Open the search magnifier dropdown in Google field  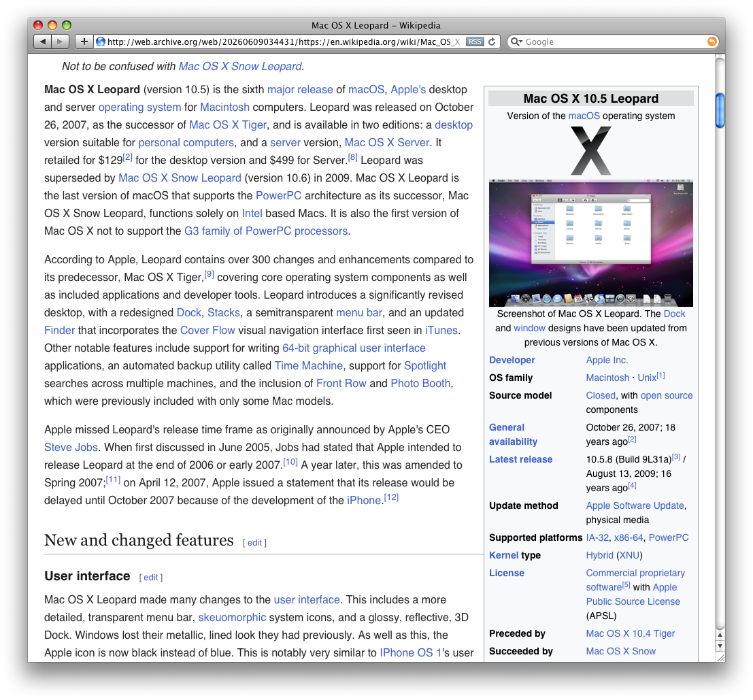[516, 41]
